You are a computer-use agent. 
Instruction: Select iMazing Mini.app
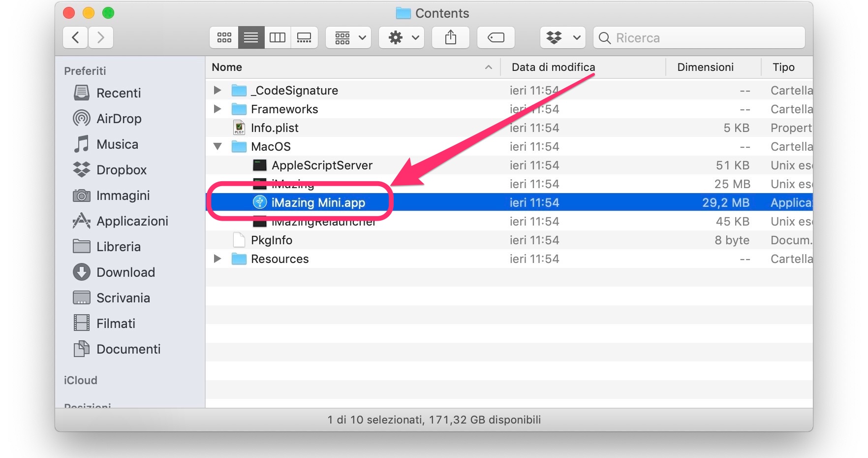pos(509,202)
